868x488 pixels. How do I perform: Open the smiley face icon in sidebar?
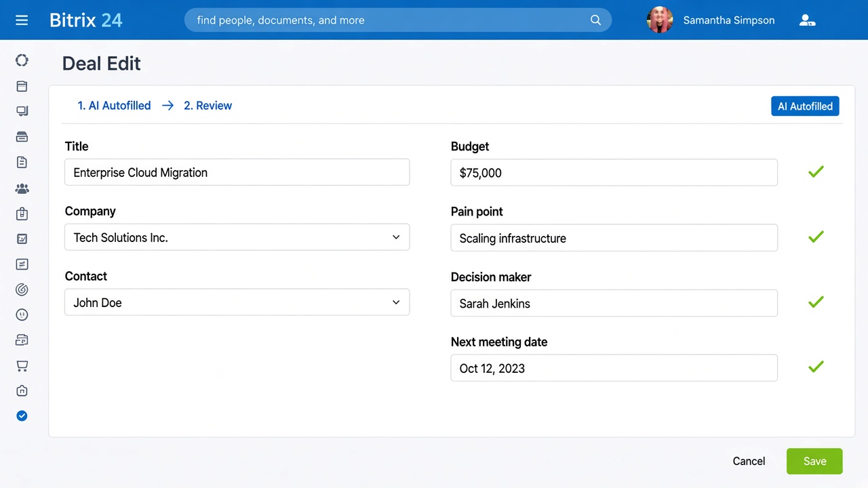click(22, 314)
